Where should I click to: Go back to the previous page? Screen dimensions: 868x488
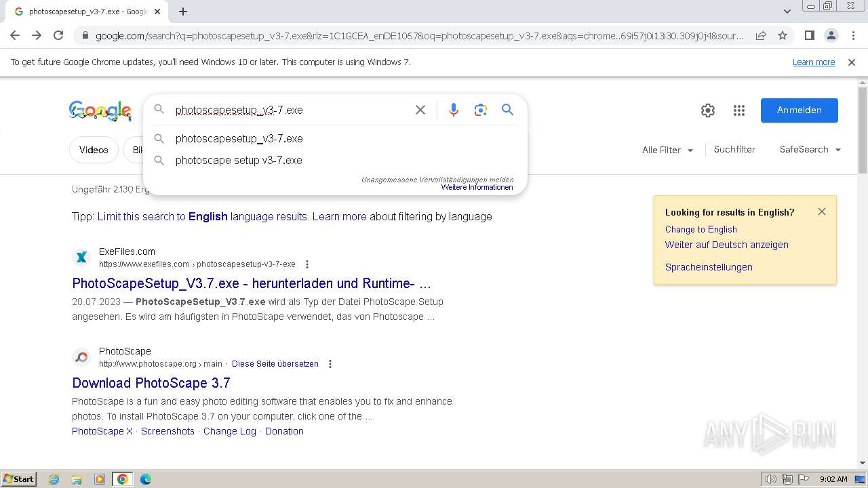[x=15, y=35]
